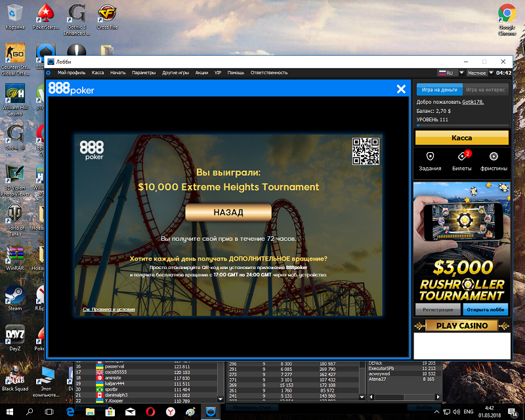Open Gotik178 username link

(x=472, y=102)
